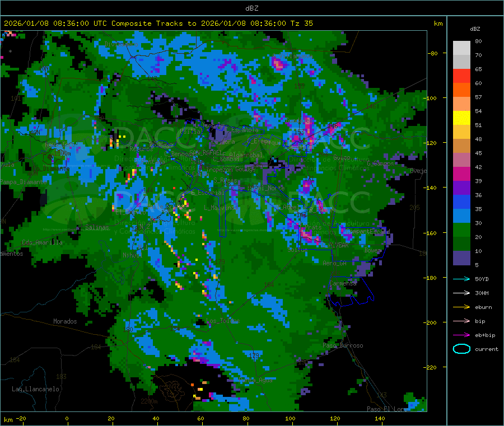Click the 'Nihuil' place label on map
The height and width of the screenshot is (426, 504).
pyautogui.click(x=132, y=255)
